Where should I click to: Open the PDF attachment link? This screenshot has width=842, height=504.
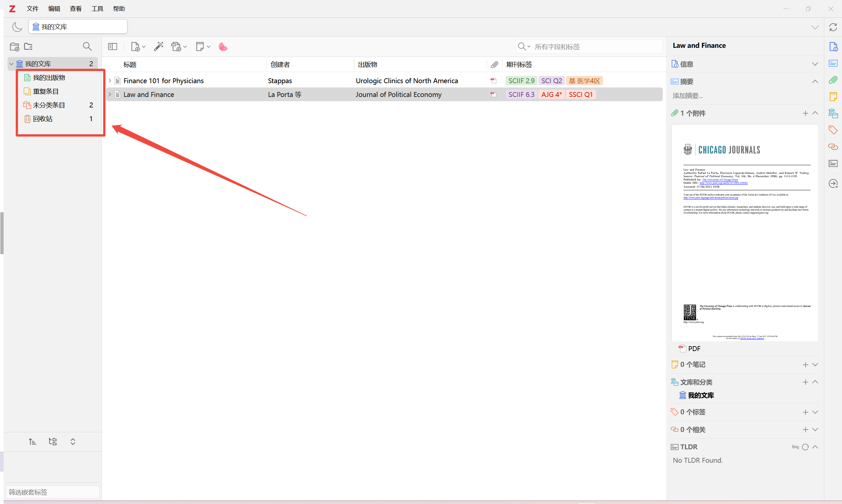click(694, 348)
